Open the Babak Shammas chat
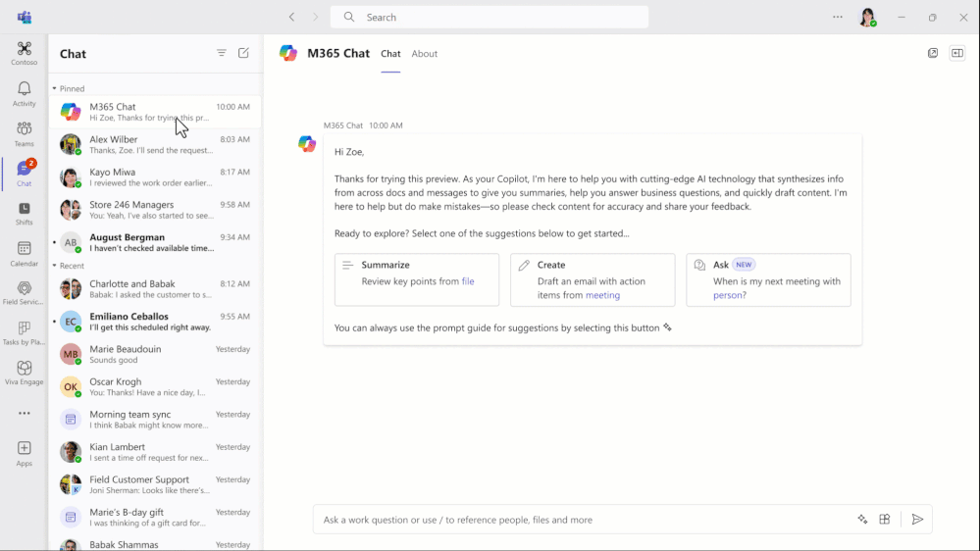This screenshot has width=980, height=551. [x=155, y=543]
